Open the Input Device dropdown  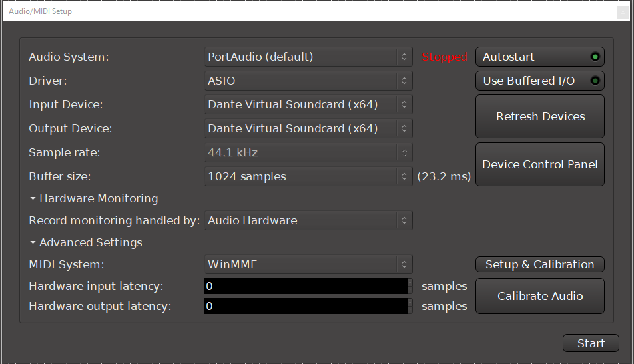(x=308, y=105)
